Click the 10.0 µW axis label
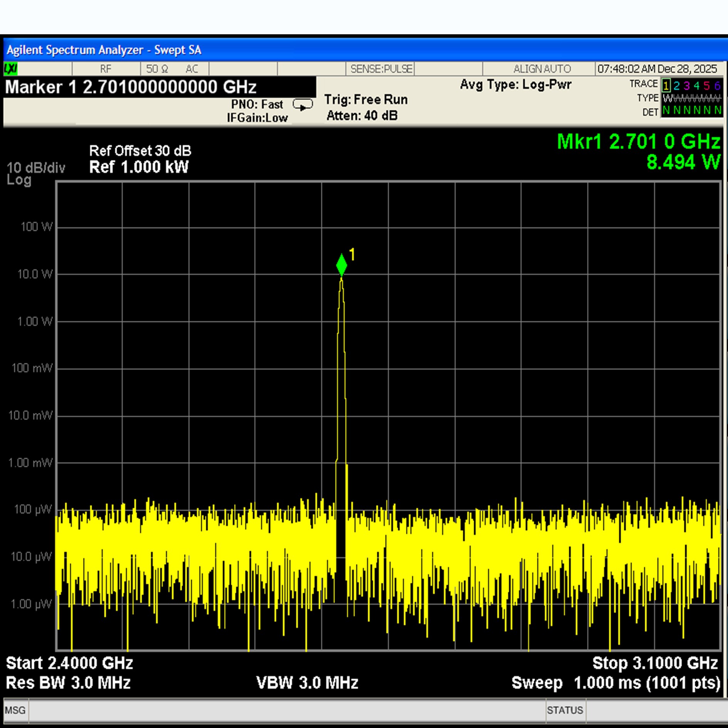 [31, 557]
